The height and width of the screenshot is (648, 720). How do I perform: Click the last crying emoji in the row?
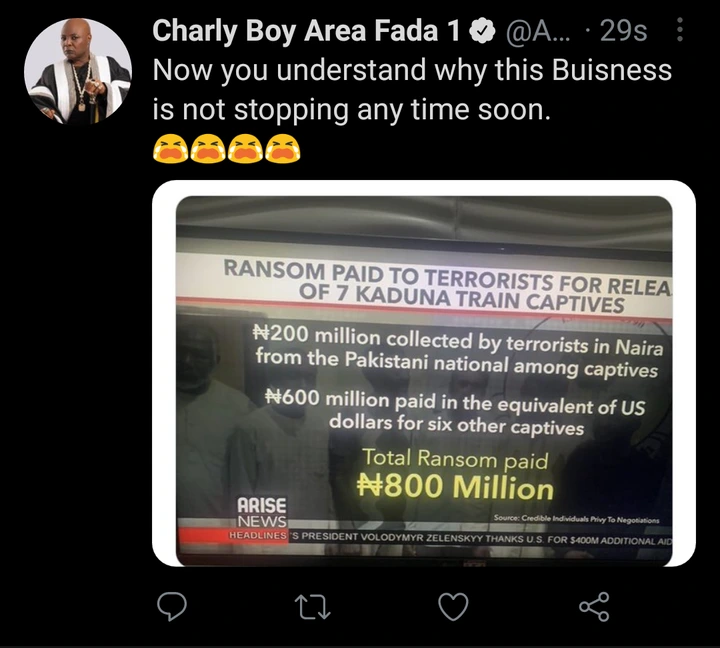284,149
